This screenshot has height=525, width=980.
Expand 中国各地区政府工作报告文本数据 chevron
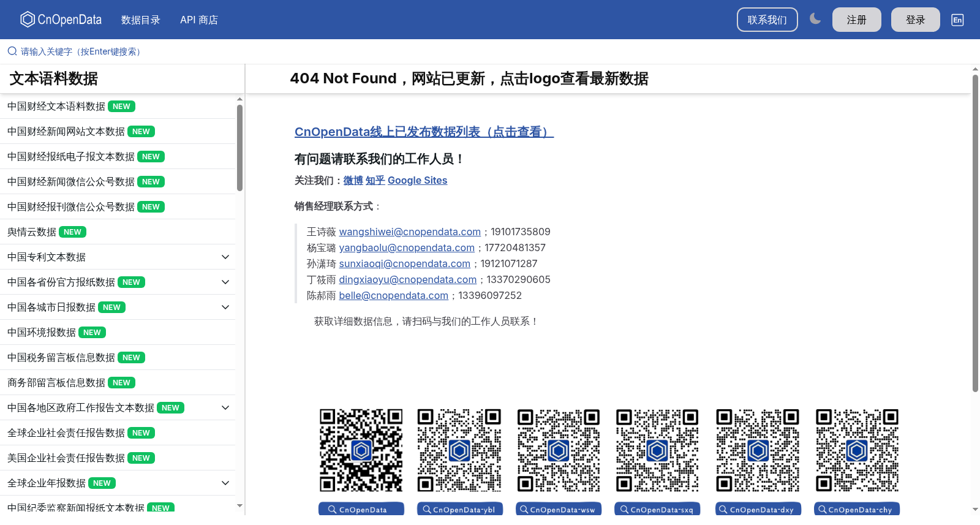pyautogui.click(x=225, y=408)
